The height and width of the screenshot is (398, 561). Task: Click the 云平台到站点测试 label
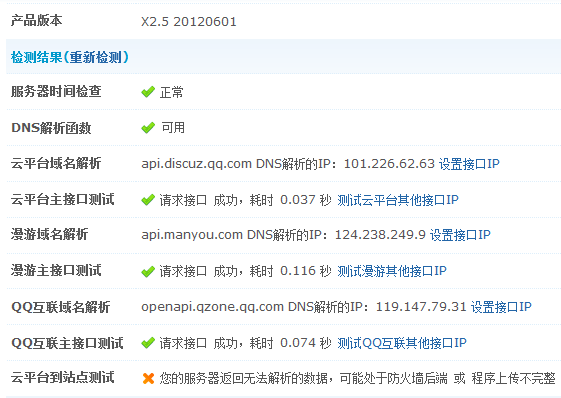pos(63,378)
